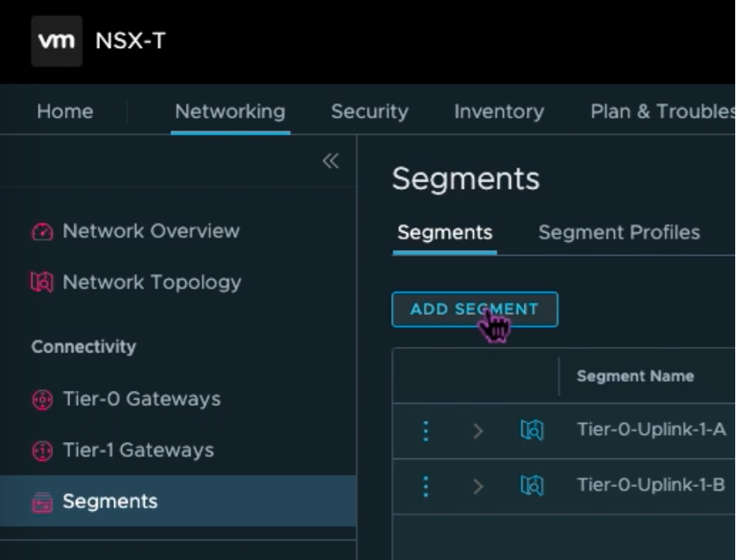The width and height of the screenshot is (736, 560).
Task: Open the Plan & Troubleshoot tab
Action: click(x=662, y=112)
